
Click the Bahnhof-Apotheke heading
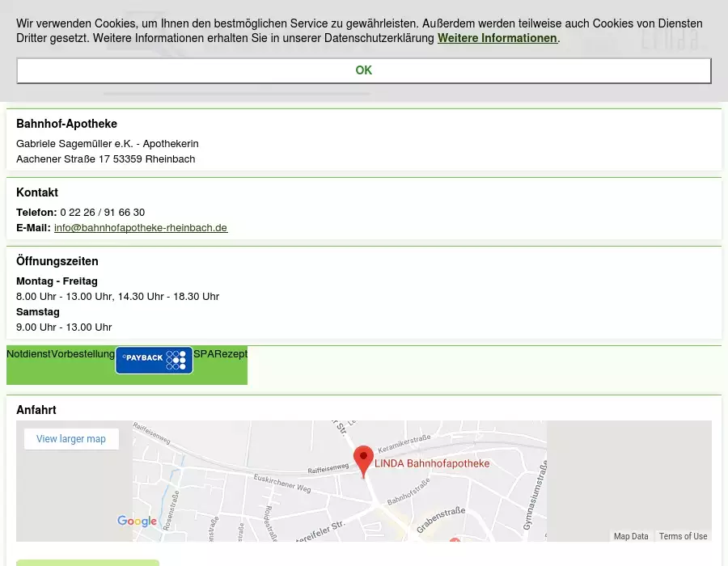click(x=66, y=124)
